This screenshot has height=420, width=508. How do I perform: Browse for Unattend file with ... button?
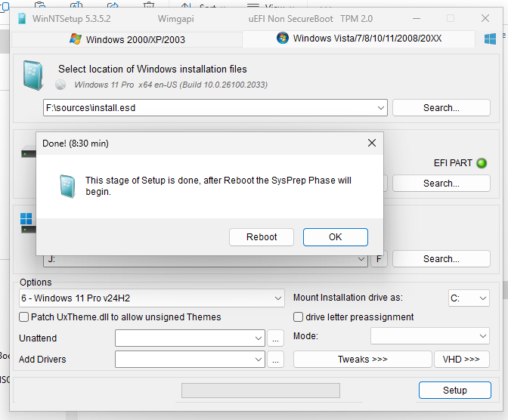tap(275, 338)
